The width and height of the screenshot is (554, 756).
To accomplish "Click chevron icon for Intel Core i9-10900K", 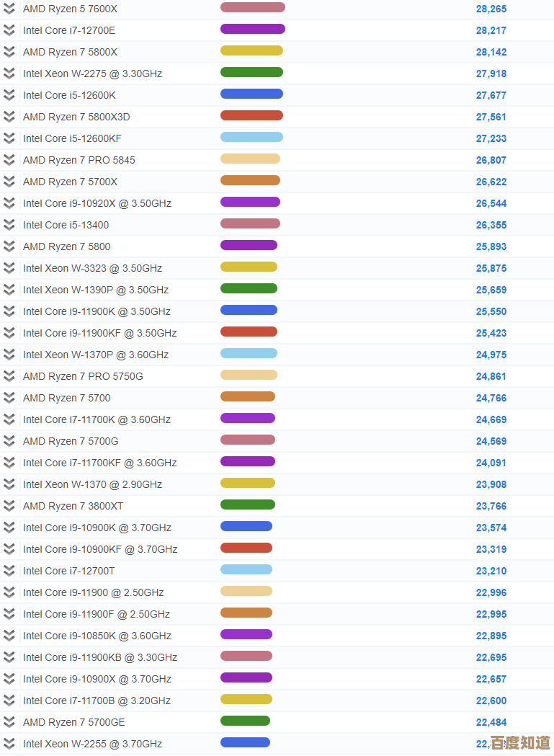I will pyautogui.click(x=9, y=528).
